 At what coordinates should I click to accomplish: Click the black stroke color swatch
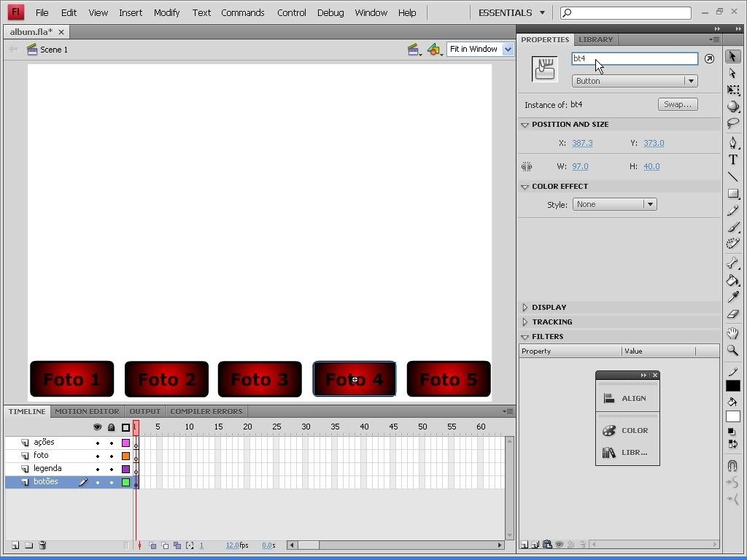(733, 386)
